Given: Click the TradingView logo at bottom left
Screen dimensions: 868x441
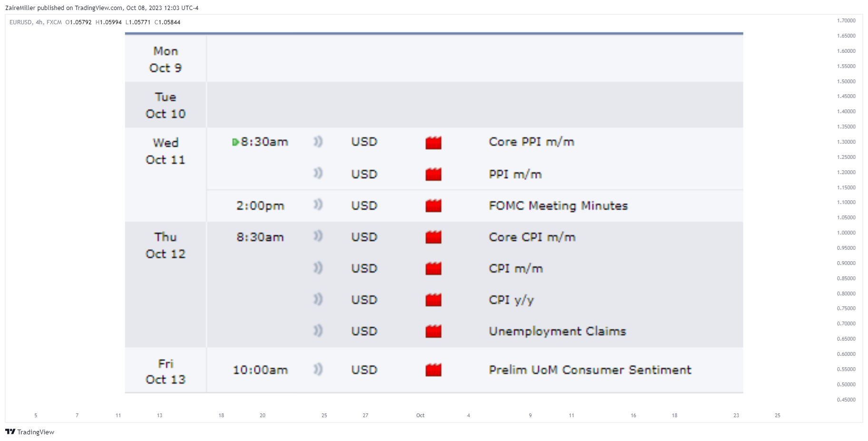Looking at the screenshot, I should coord(29,432).
